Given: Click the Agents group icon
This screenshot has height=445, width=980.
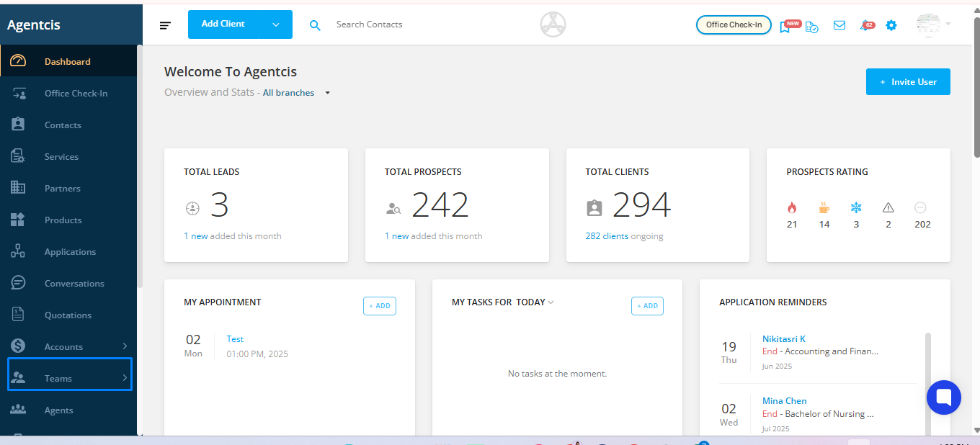Looking at the screenshot, I should click(18, 410).
